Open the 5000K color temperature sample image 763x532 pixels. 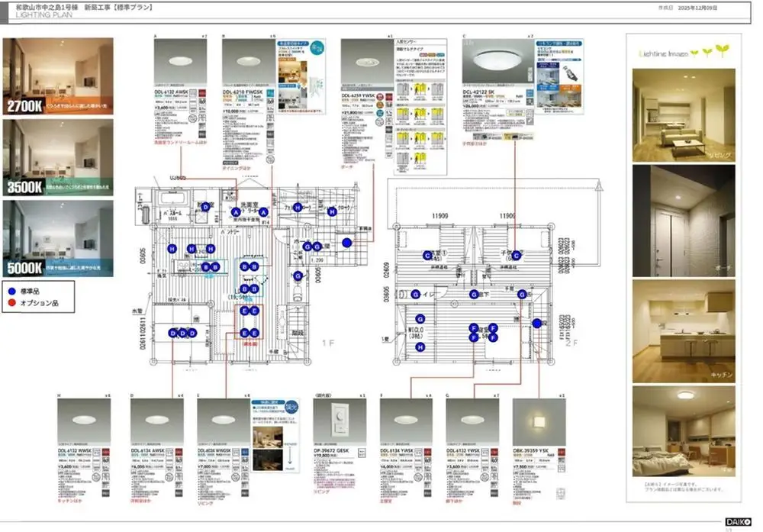click(x=58, y=237)
